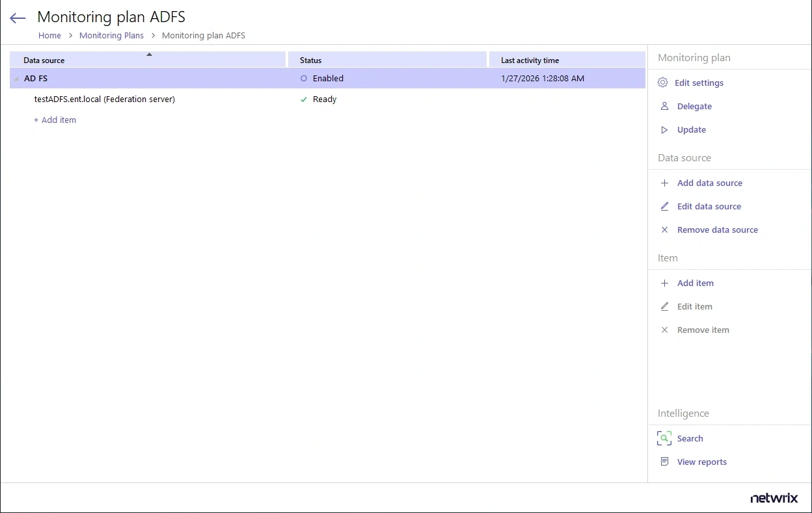Image resolution: width=812 pixels, height=513 pixels.
Task: Click the X icon for Remove item
Action: point(664,330)
